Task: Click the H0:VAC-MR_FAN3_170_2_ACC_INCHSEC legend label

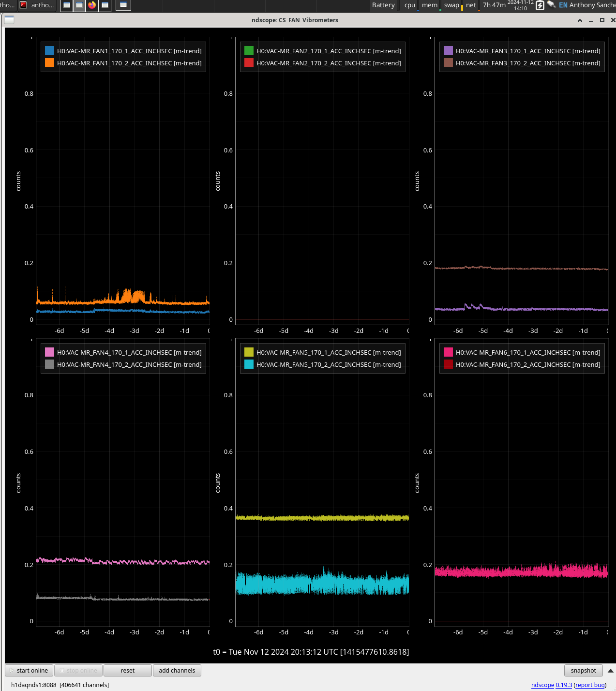Action: [x=528, y=63]
